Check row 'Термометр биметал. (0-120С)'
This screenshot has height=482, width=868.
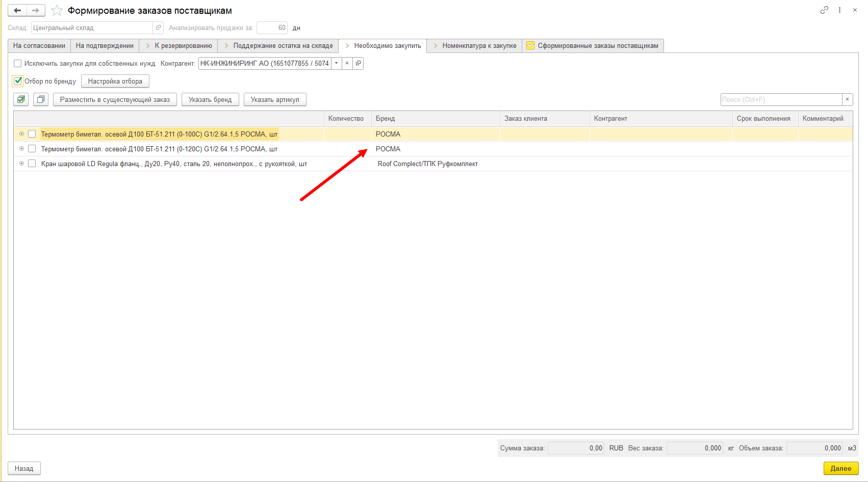coord(32,149)
